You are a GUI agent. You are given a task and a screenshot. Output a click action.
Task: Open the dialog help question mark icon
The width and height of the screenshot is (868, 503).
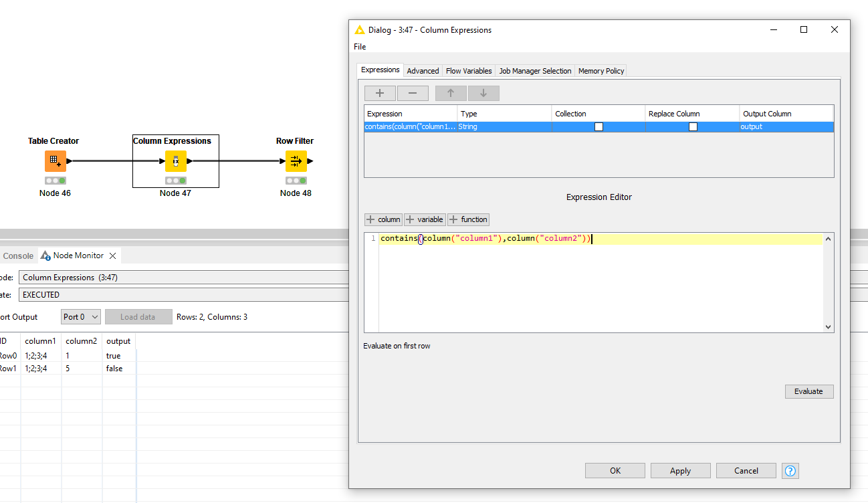(790, 470)
